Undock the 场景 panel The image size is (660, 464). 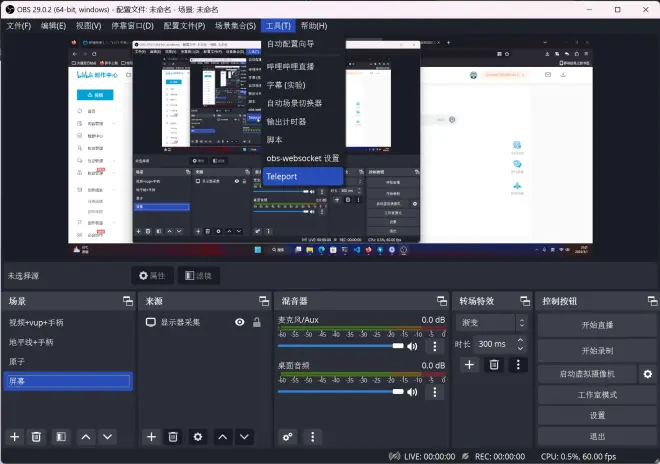[128, 301]
